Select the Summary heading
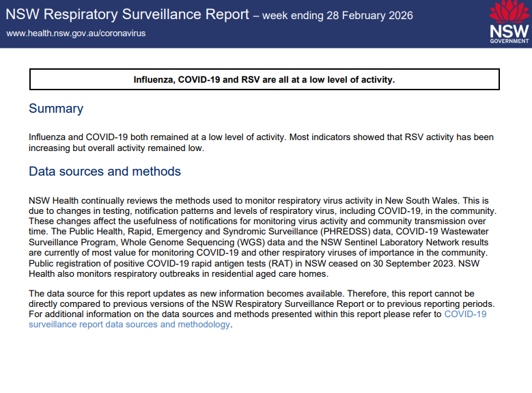The width and height of the screenshot is (532, 393). (56, 109)
